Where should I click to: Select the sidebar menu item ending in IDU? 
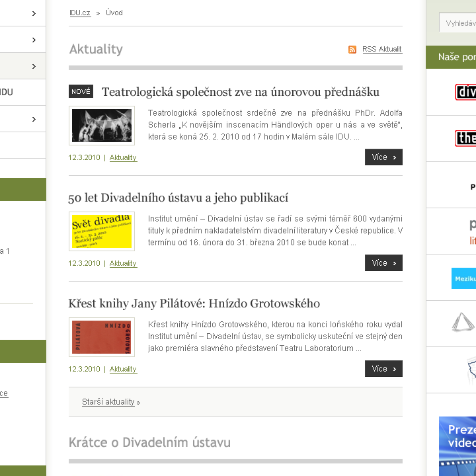(x=22, y=93)
